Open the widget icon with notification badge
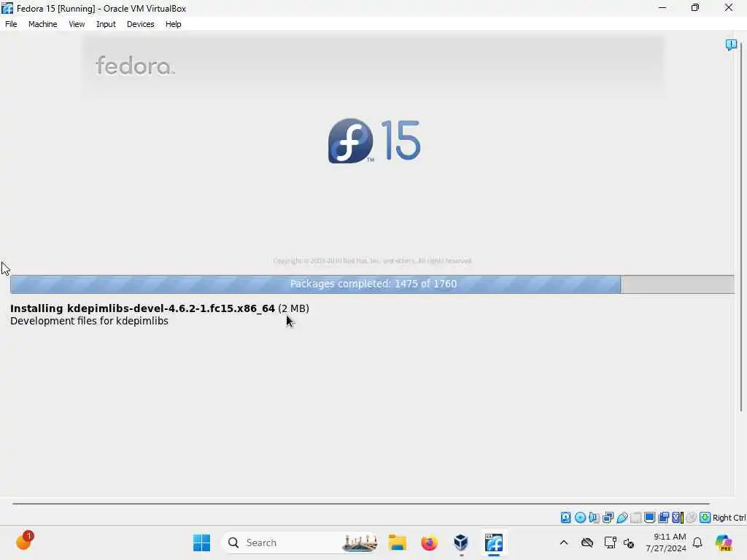 pyautogui.click(x=24, y=542)
